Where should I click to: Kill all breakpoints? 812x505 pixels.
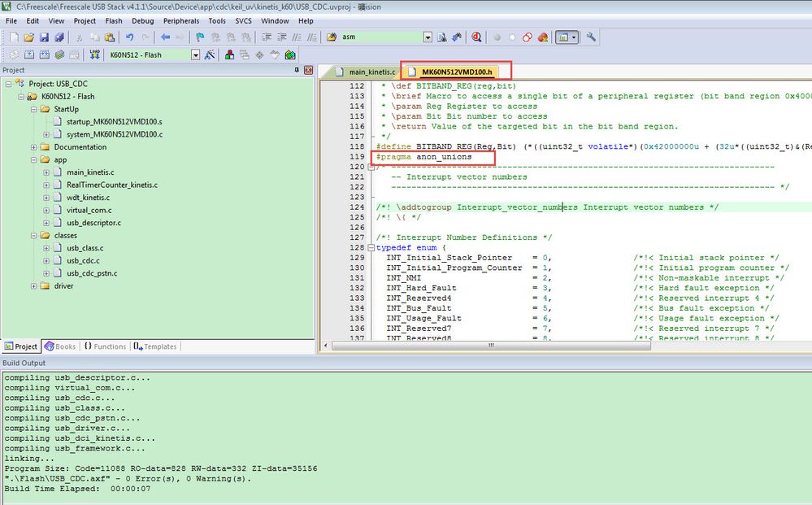(x=543, y=37)
